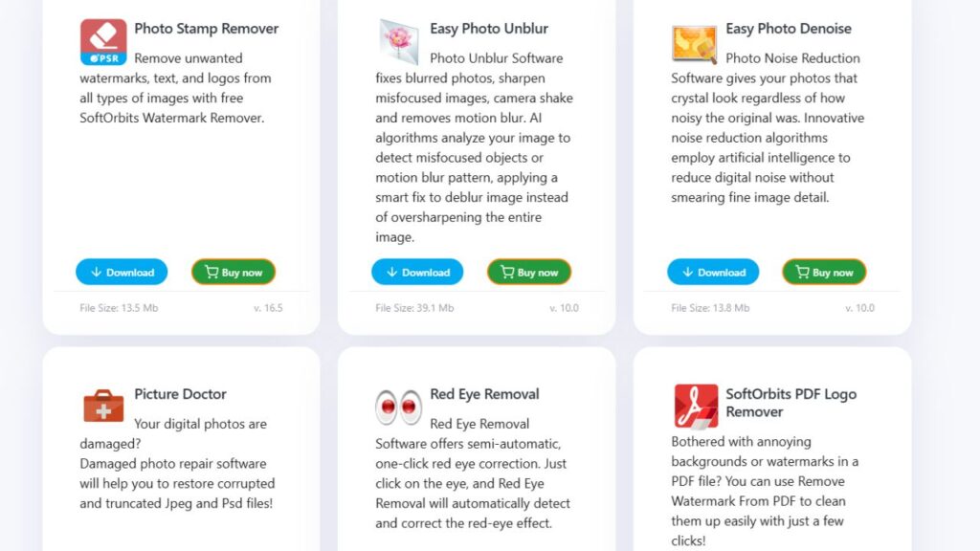Download Easy Photo Unblur
This screenshot has height=551, width=980.
(x=417, y=272)
